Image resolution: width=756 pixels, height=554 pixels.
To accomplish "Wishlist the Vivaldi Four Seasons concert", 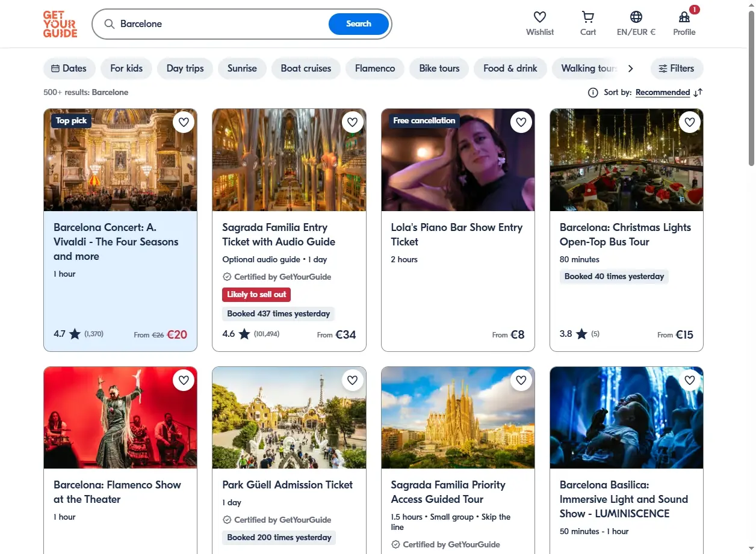I will pyautogui.click(x=184, y=122).
